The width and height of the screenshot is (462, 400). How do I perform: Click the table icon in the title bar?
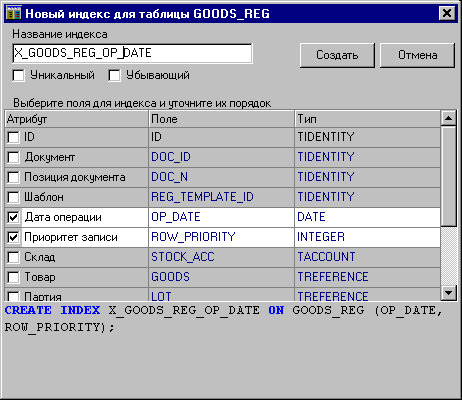click(x=14, y=13)
